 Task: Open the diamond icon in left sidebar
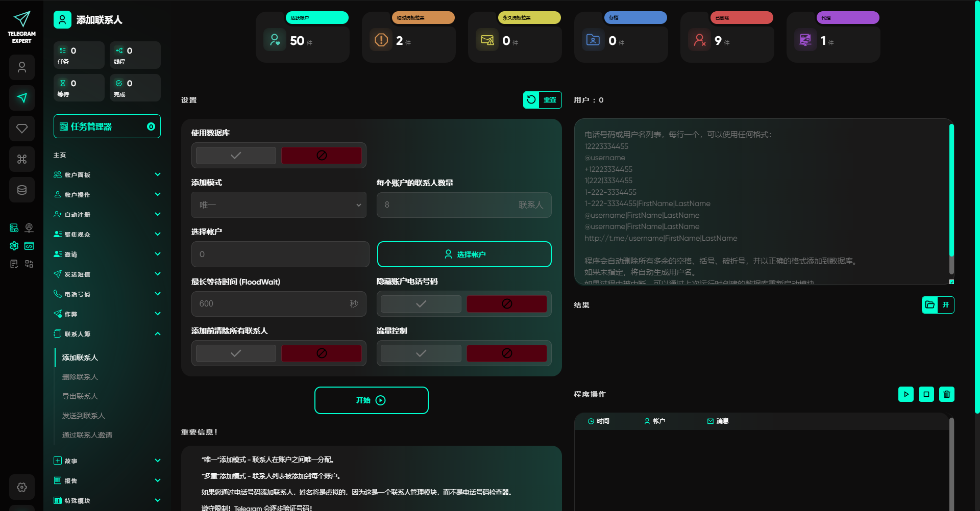tap(22, 129)
